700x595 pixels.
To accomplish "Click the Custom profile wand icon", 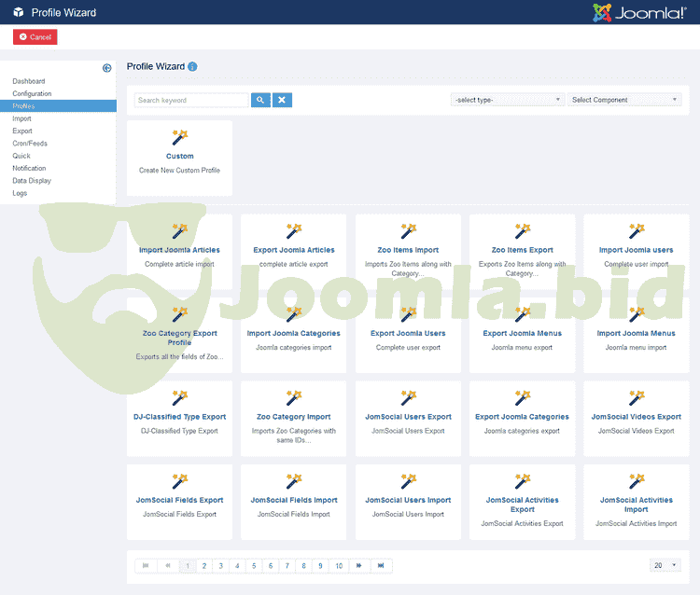I will tap(180, 138).
